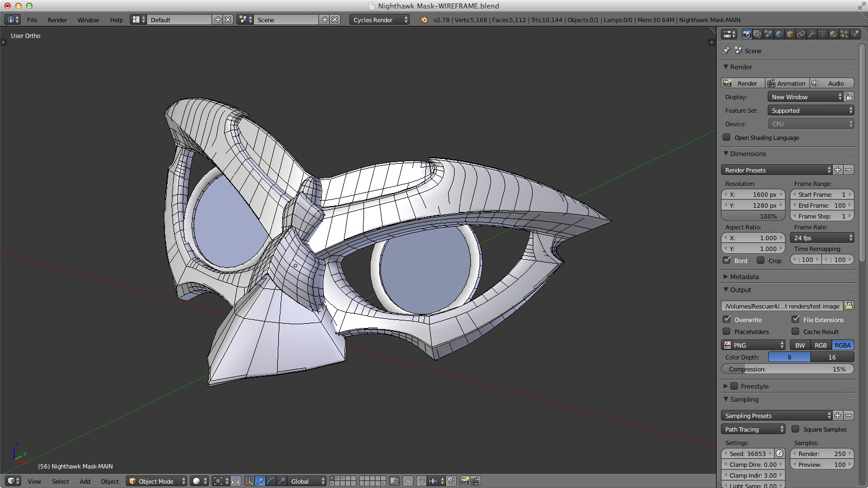This screenshot has width=868, height=488.
Task: Click the Compression 15% slider
Action: 788,369
